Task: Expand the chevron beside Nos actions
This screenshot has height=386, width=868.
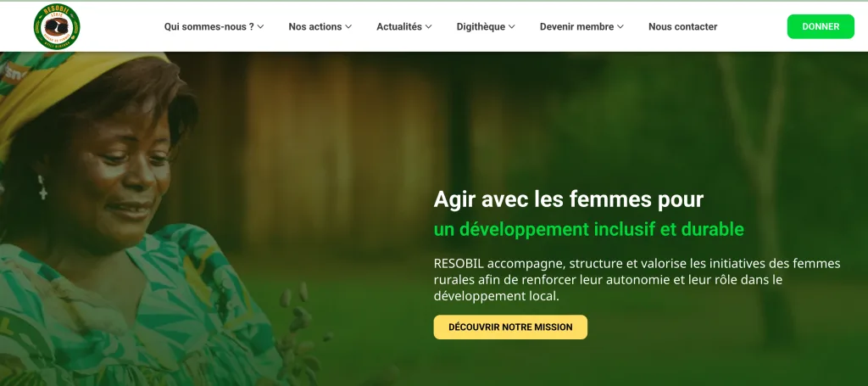Action: [348, 26]
